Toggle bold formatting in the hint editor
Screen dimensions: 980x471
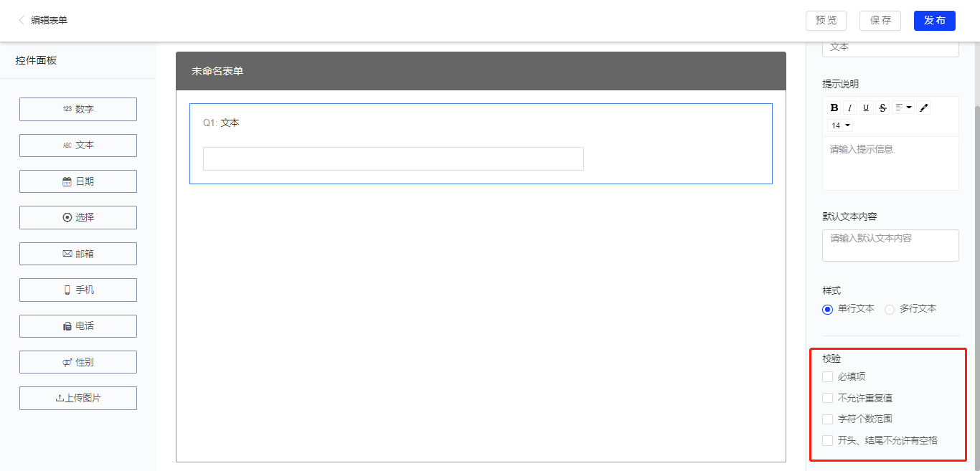click(834, 108)
